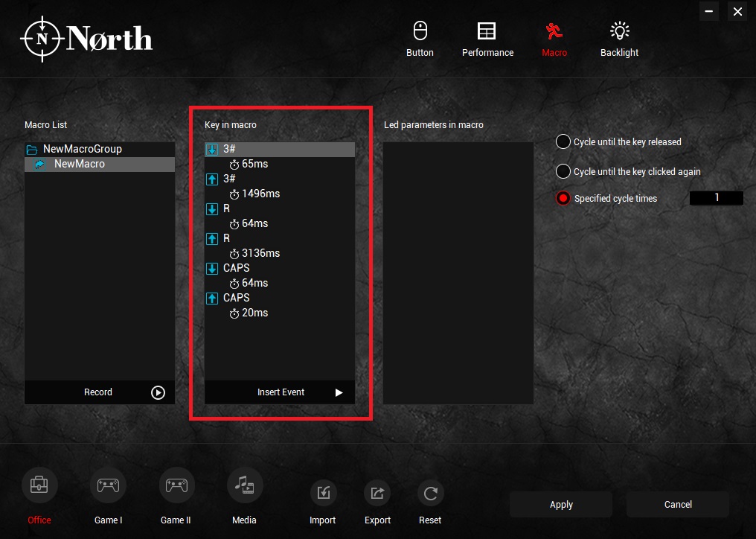The height and width of the screenshot is (539, 756).
Task: Start recording with the Record play icon
Action: [158, 392]
